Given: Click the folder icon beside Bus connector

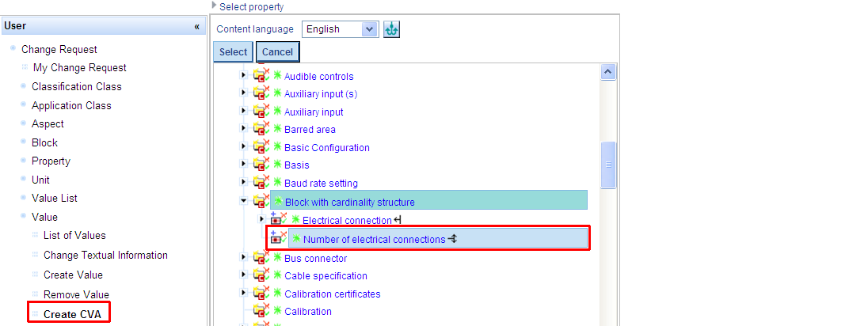Looking at the screenshot, I should [261, 258].
